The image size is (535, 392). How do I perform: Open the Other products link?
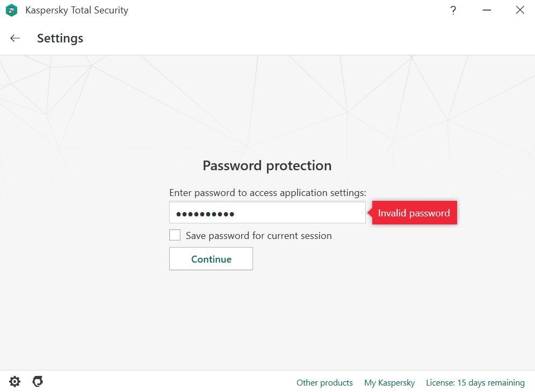(x=324, y=383)
